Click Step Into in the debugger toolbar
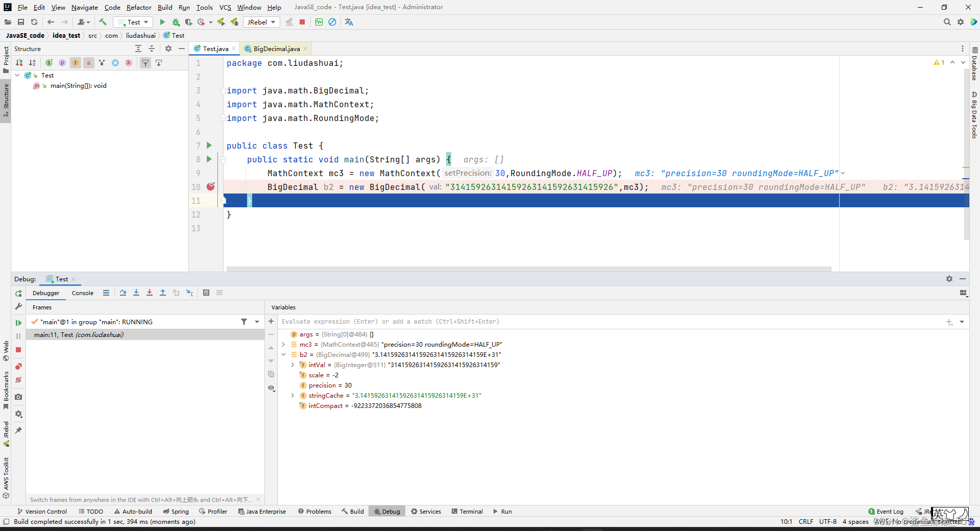The width and height of the screenshot is (980, 531). (x=136, y=293)
